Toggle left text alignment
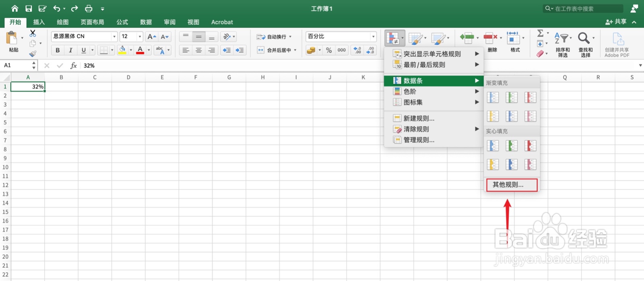 tap(186, 50)
